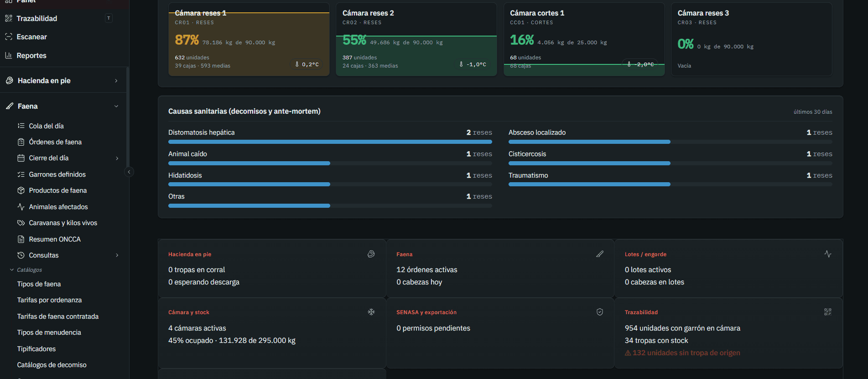Click the Productos de faena box icon
The width and height of the screenshot is (868, 379).
point(21,190)
